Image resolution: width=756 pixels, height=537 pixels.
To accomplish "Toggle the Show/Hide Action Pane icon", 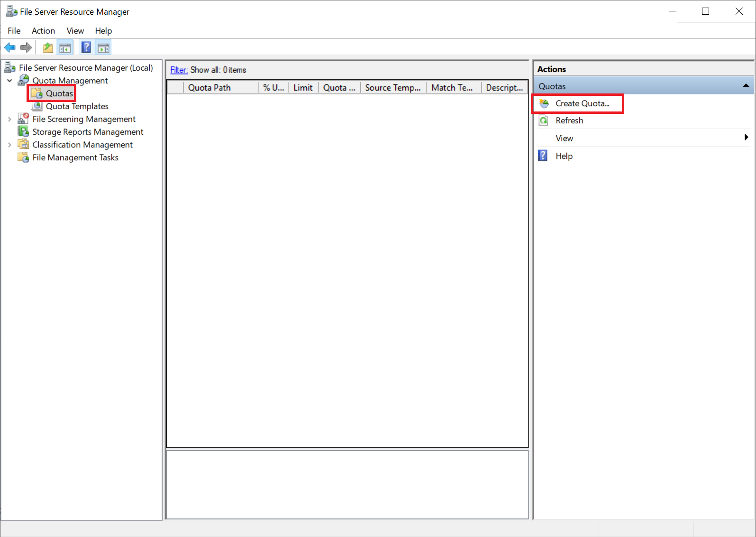I will pos(103,47).
